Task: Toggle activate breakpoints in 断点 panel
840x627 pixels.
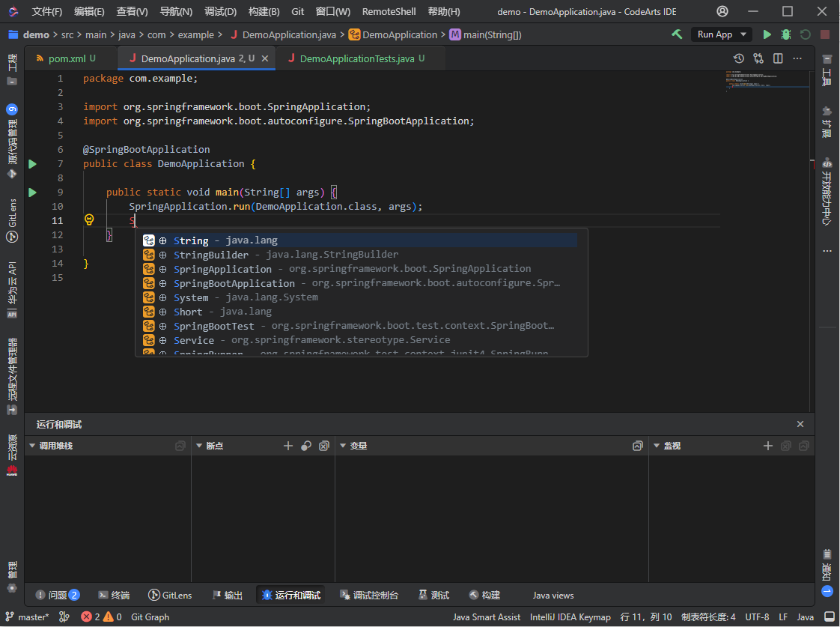Action: coord(305,446)
